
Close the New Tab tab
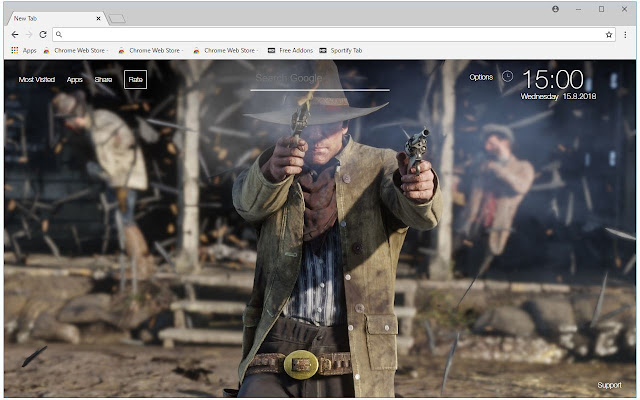click(98, 18)
